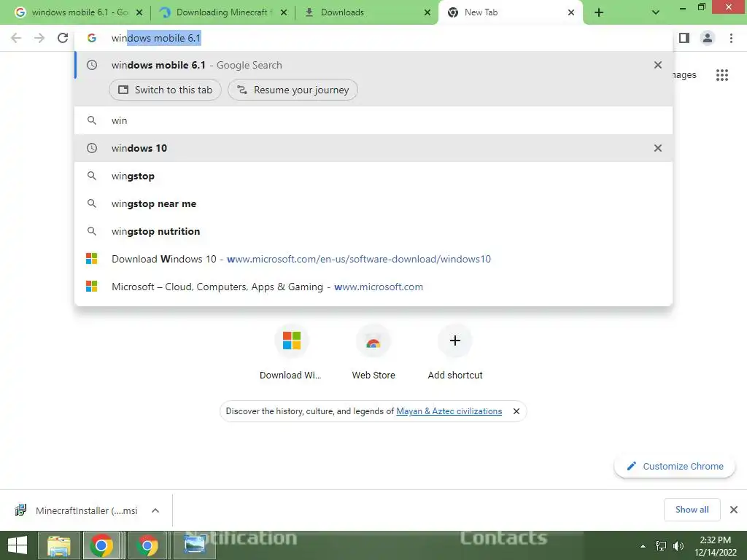Click Show all downloads button
Screen dimensions: 747x560
coord(692,510)
